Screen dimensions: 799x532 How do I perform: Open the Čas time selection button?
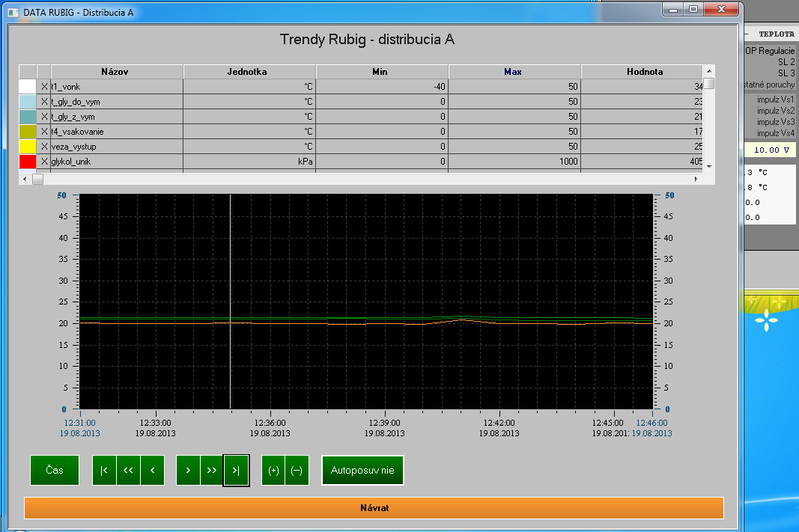click(55, 470)
